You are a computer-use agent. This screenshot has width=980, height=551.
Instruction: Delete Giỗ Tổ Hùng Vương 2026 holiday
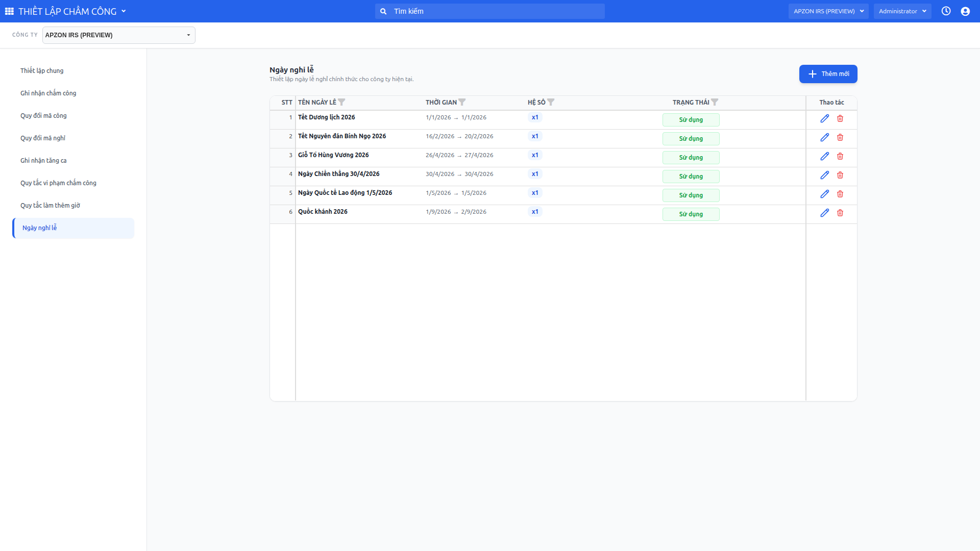click(840, 156)
